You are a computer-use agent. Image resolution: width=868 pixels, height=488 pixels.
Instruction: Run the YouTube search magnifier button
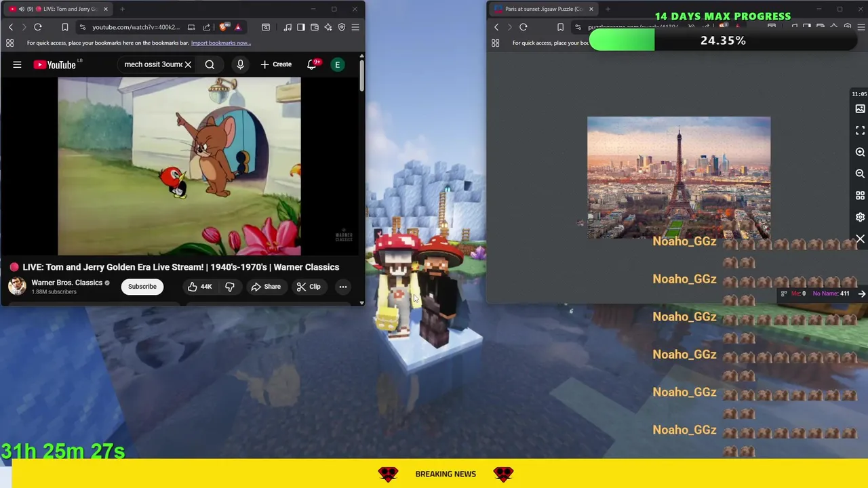[x=210, y=64]
